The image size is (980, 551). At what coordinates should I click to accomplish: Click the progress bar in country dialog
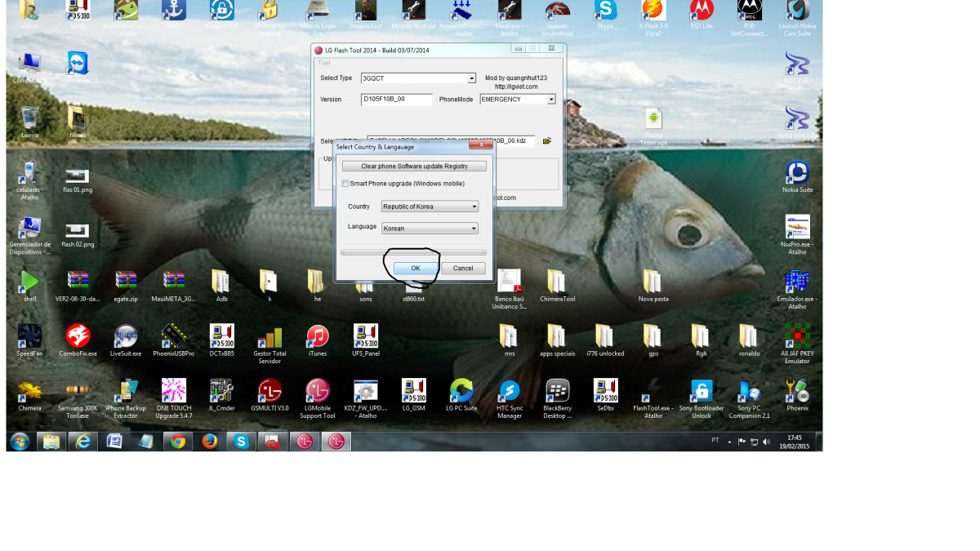coord(414,252)
